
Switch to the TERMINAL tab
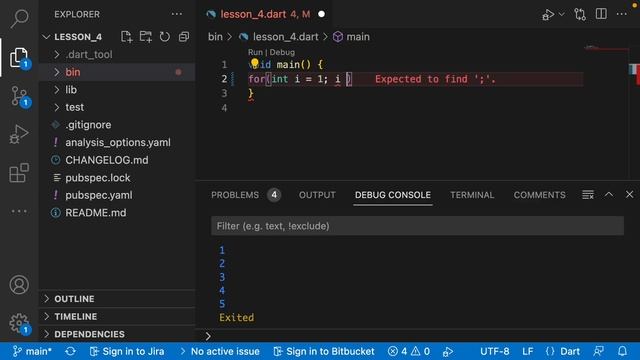point(472,195)
